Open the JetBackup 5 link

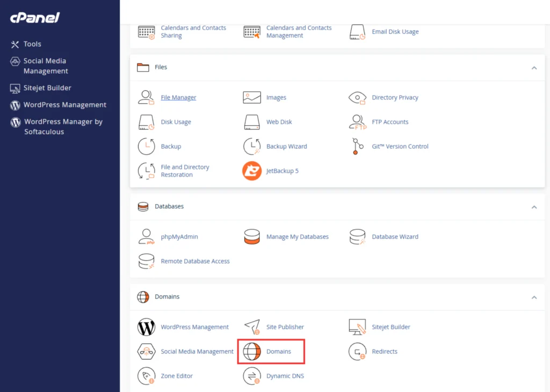[283, 171]
